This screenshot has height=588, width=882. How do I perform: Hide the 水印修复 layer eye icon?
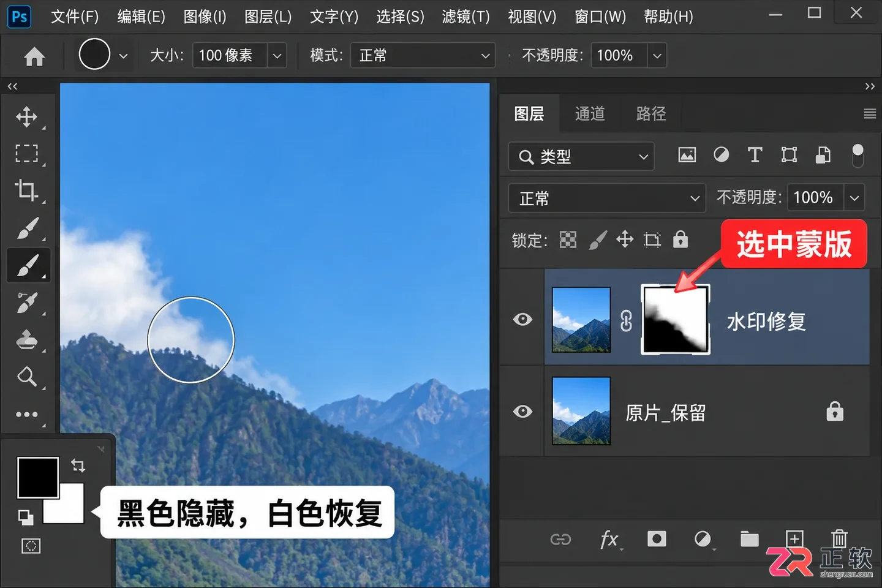tap(522, 319)
